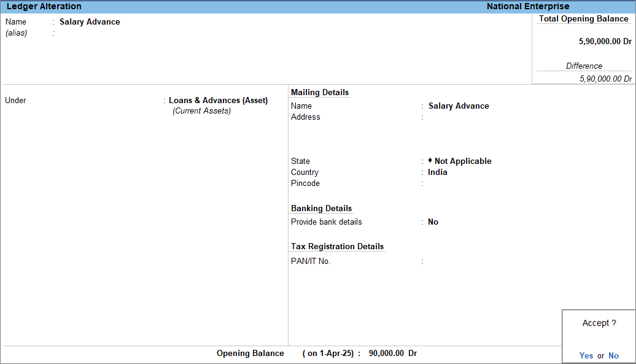
Task: Click the National Enterprise company name
Action: pos(527,7)
